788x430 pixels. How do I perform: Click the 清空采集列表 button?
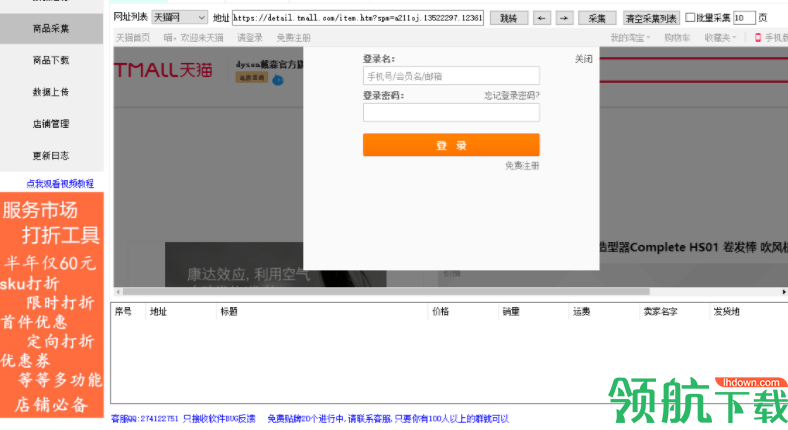[651, 18]
